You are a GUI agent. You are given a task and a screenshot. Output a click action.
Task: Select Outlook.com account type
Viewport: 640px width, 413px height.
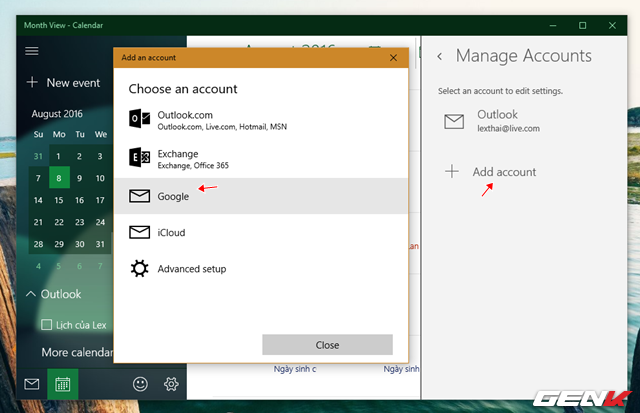[x=261, y=120]
